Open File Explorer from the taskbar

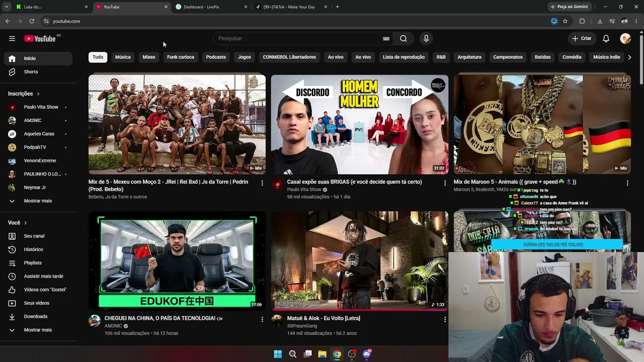coord(322,354)
